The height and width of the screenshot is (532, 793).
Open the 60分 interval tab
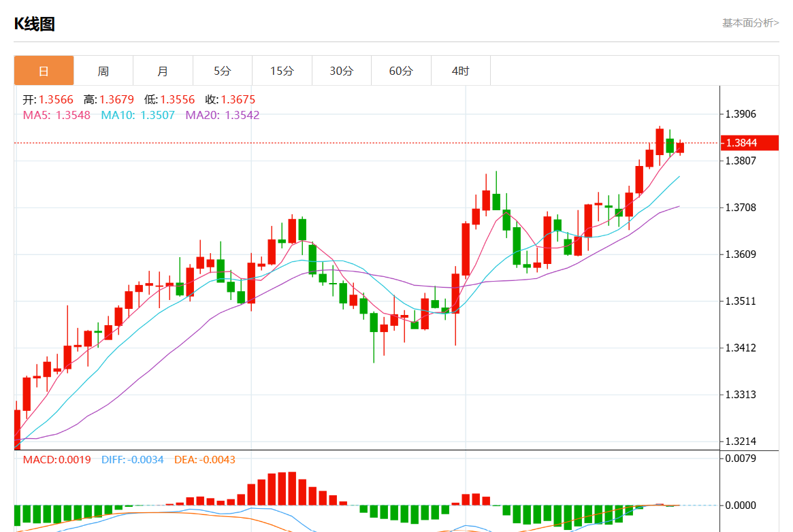click(401, 71)
